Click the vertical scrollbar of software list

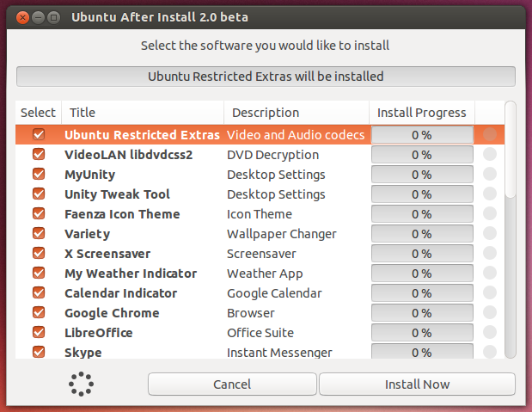[x=511, y=224]
